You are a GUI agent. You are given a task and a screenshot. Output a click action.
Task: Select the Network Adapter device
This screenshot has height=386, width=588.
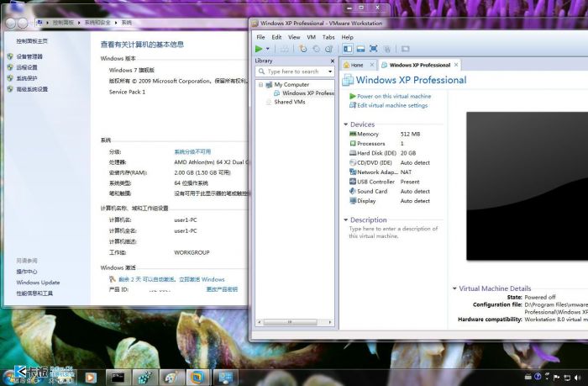(381, 172)
